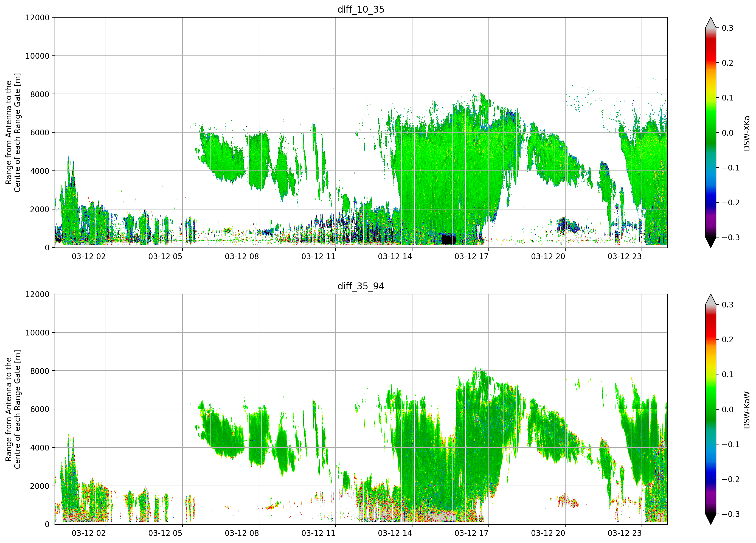Screen dimensions: 756x543
Task: Click the black low-level patch in diff_10_35 data
Action: [x=448, y=239]
